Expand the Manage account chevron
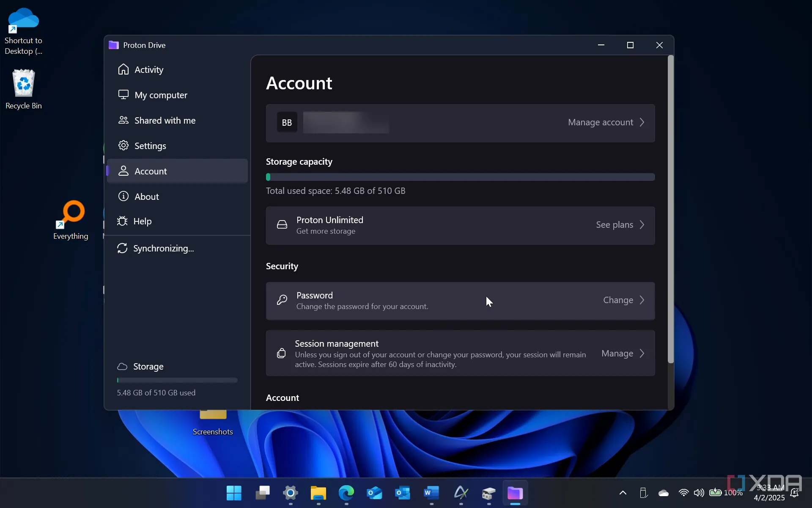The width and height of the screenshot is (812, 508). (642, 122)
